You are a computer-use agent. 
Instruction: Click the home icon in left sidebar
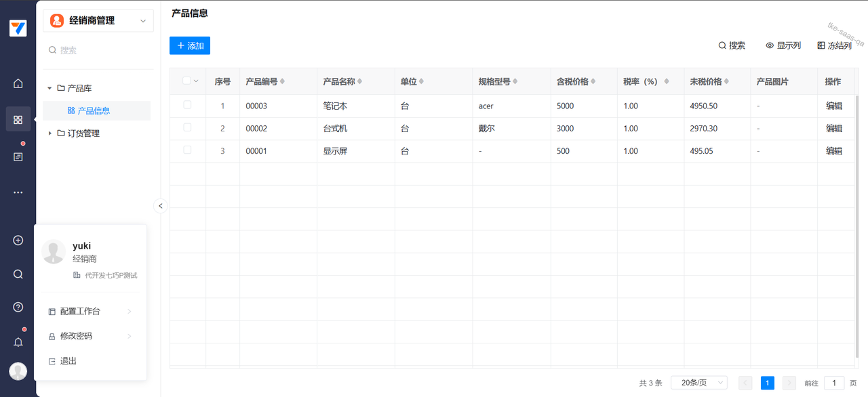(18, 84)
